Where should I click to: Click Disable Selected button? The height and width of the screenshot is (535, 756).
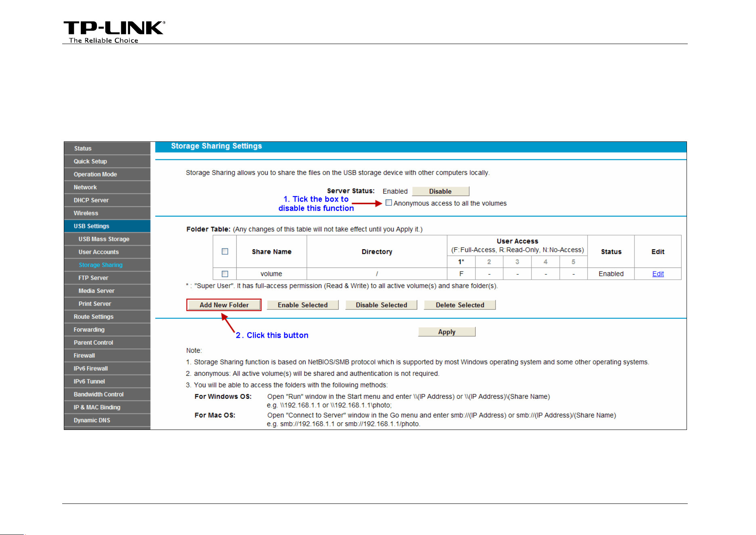381,305
